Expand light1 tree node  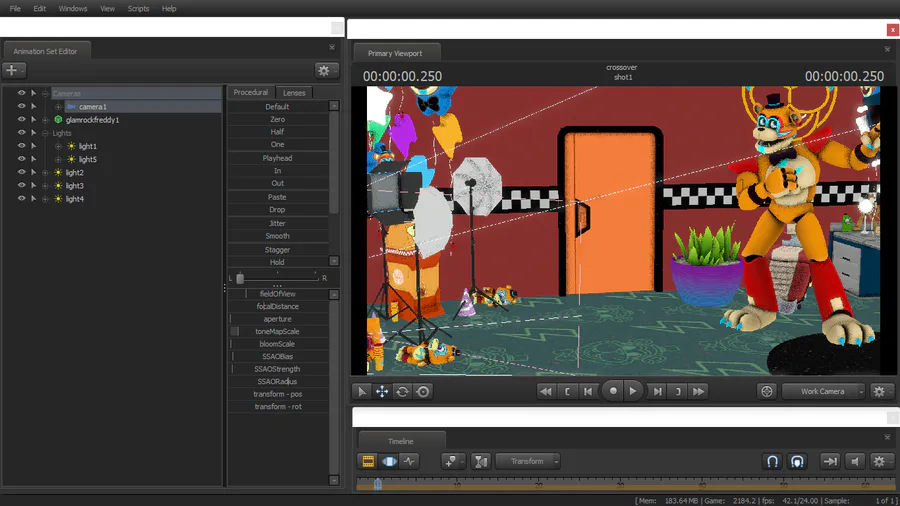(x=59, y=146)
